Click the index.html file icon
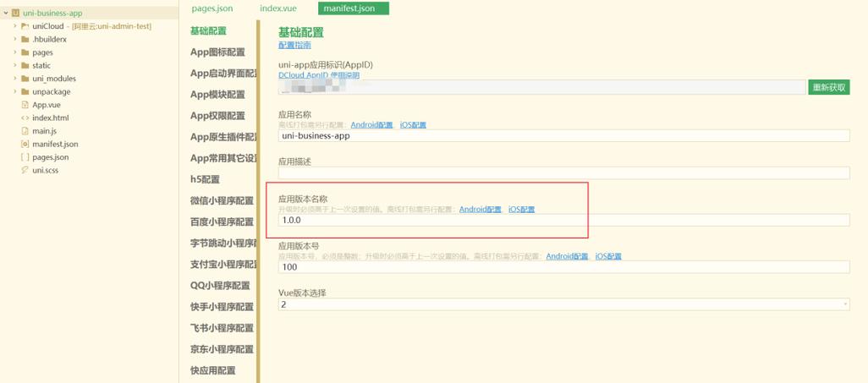The image size is (868, 383). [x=25, y=118]
